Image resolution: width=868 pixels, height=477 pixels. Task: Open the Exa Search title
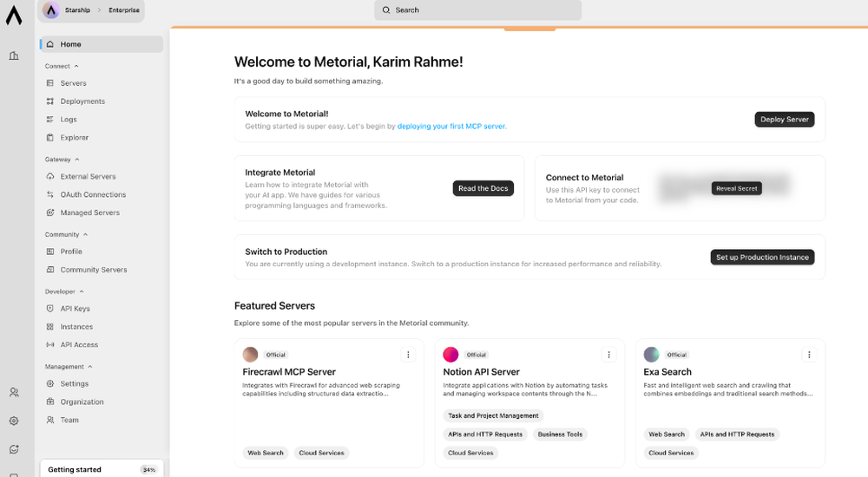[x=667, y=372]
